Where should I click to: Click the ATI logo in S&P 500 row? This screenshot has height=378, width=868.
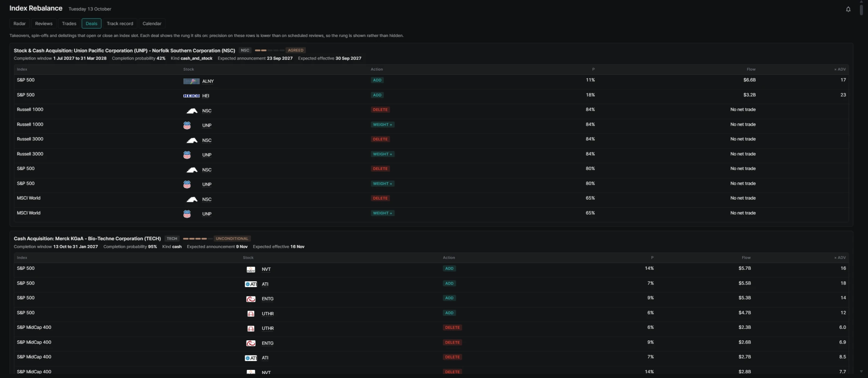point(251,284)
